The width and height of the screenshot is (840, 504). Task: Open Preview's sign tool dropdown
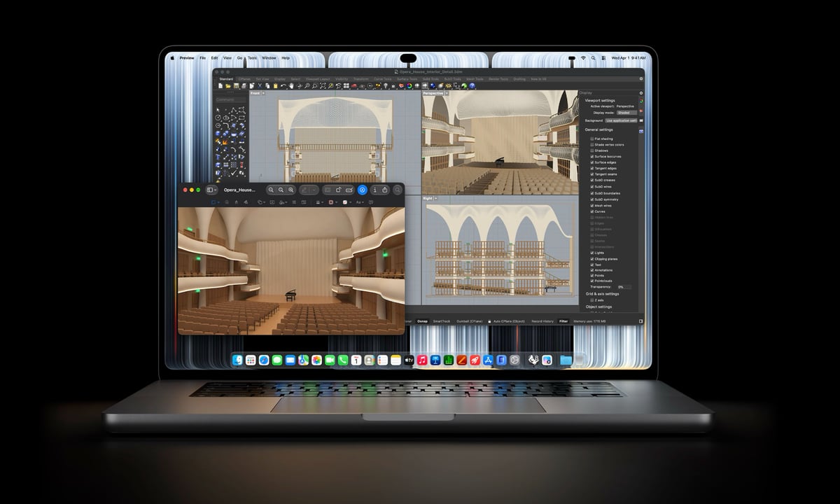click(x=283, y=202)
